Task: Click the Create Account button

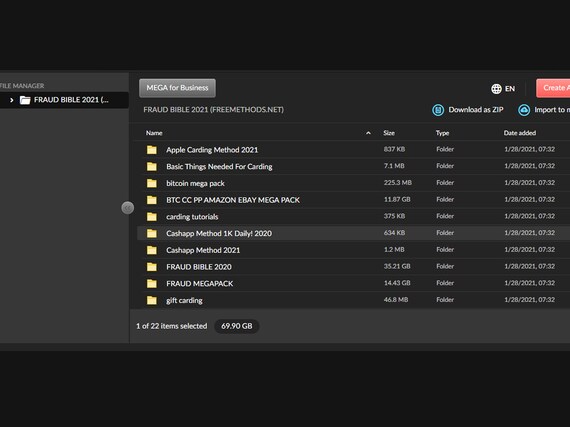Action: [553, 88]
